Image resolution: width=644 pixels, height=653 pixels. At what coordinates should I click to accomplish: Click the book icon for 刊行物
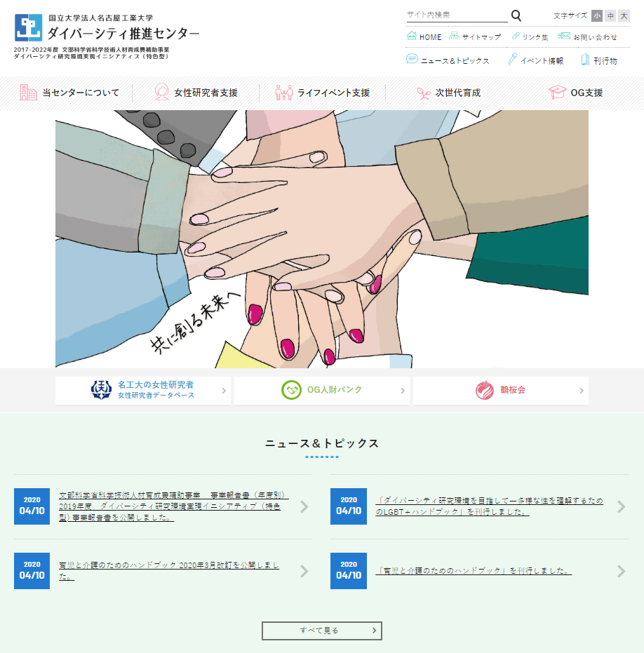coord(585,60)
